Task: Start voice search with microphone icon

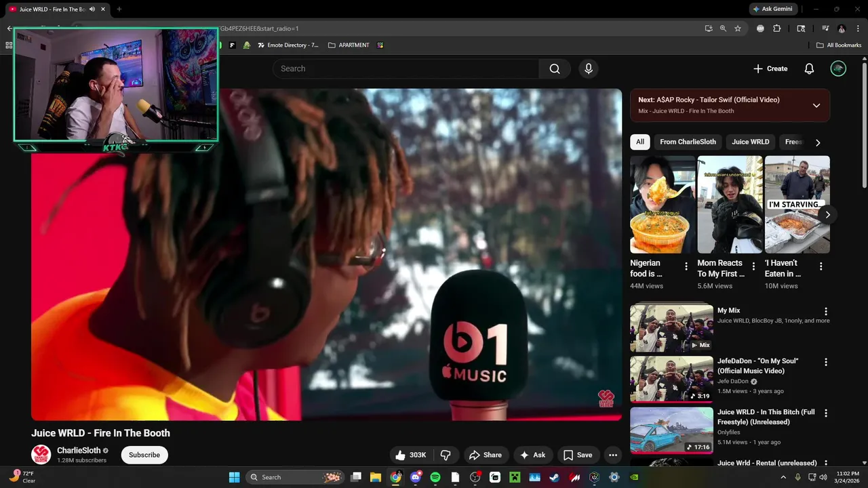Action: [x=589, y=68]
